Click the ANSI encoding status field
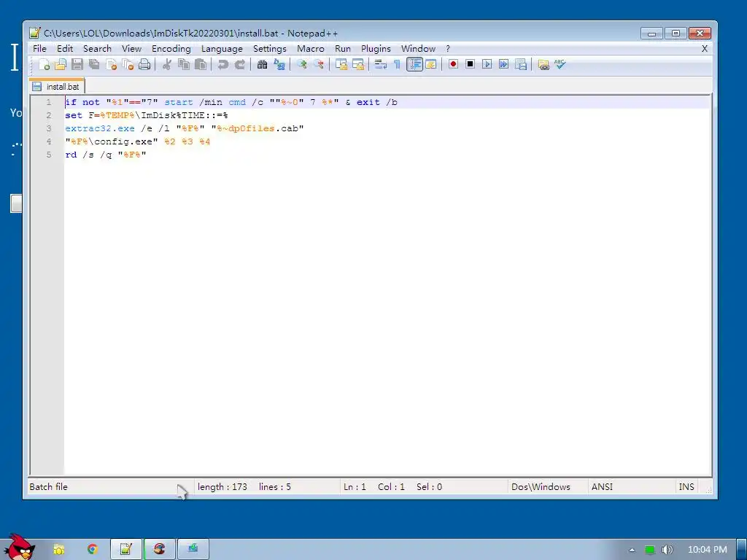This screenshot has width=747, height=560. 602,486
